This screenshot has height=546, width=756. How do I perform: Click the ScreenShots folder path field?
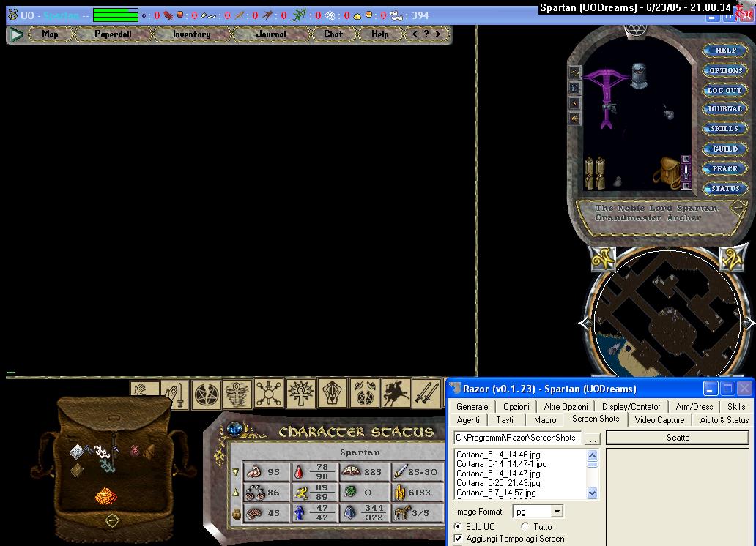point(517,438)
